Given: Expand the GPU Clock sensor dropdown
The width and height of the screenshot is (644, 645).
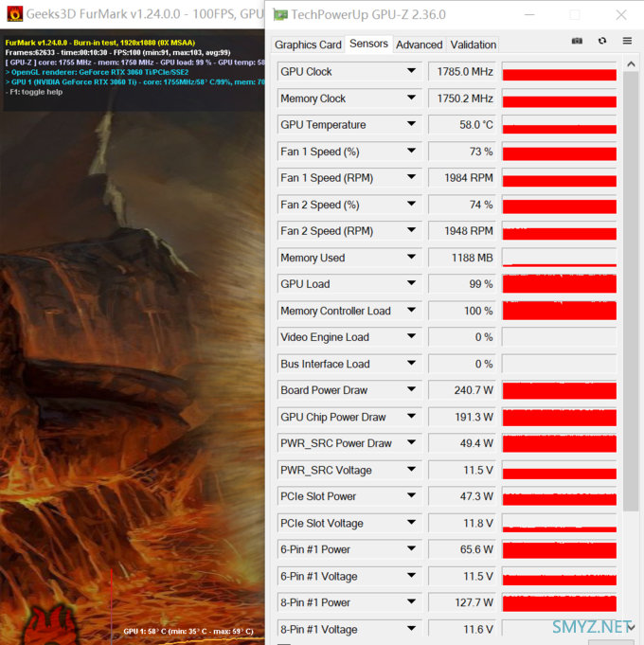Looking at the screenshot, I should click(x=412, y=71).
